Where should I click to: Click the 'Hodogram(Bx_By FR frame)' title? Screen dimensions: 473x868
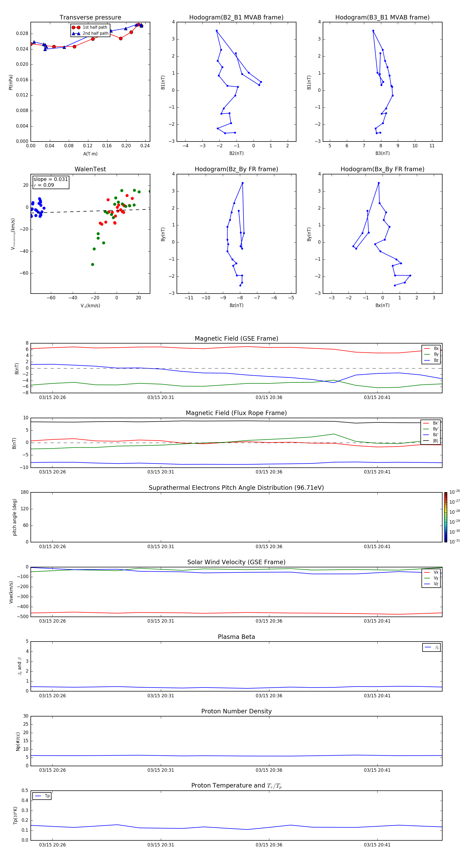382,169
